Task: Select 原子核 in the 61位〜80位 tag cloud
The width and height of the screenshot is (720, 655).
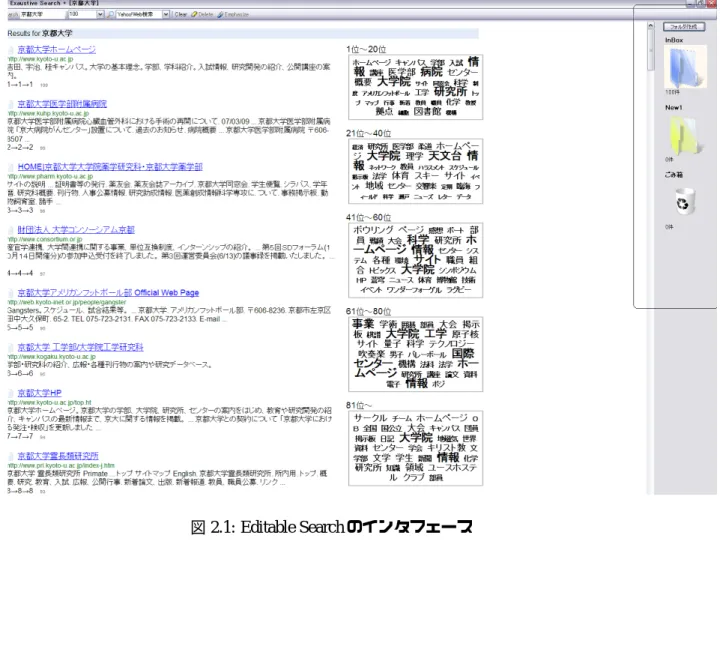Action: 465,334
